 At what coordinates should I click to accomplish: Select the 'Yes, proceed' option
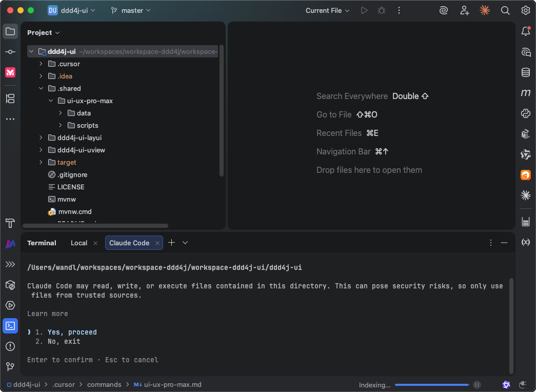tap(72, 332)
